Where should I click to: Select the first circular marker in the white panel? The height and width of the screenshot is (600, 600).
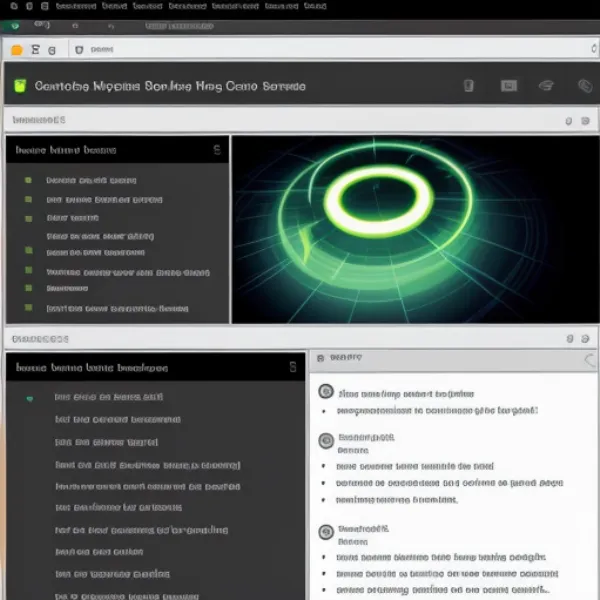coord(325,393)
